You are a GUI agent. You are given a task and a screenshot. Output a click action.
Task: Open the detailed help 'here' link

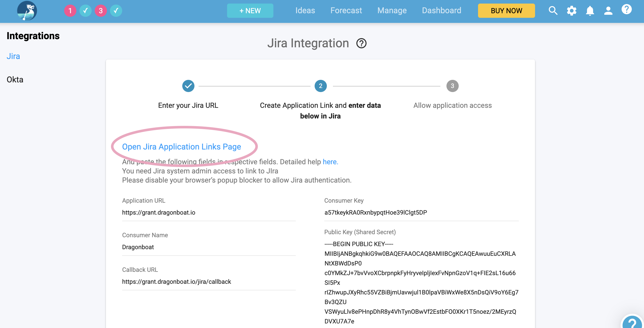point(330,162)
